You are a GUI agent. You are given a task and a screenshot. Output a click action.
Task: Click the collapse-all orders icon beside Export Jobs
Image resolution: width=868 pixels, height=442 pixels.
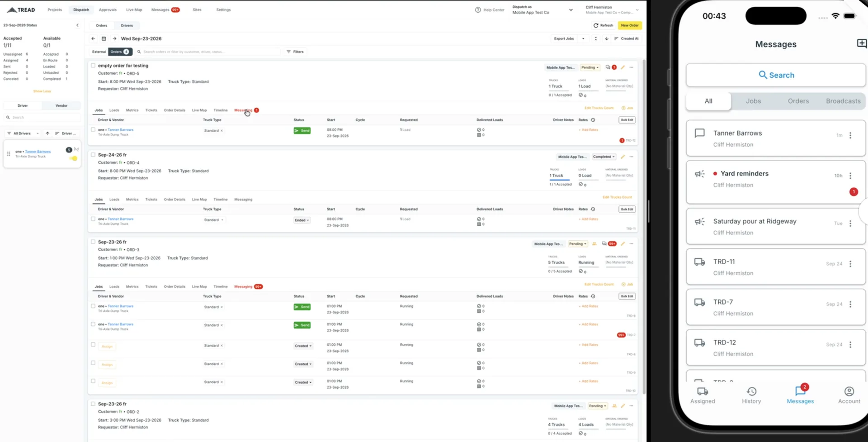[595, 38]
